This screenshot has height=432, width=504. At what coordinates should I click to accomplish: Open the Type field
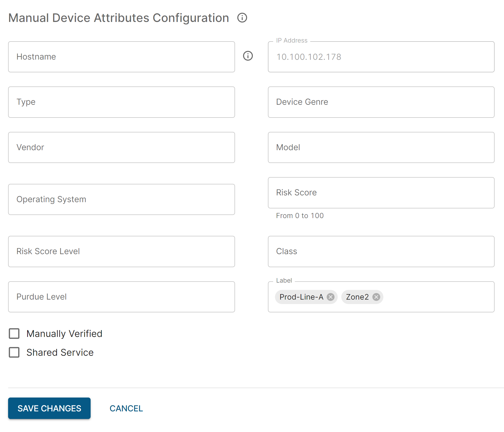tap(121, 102)
